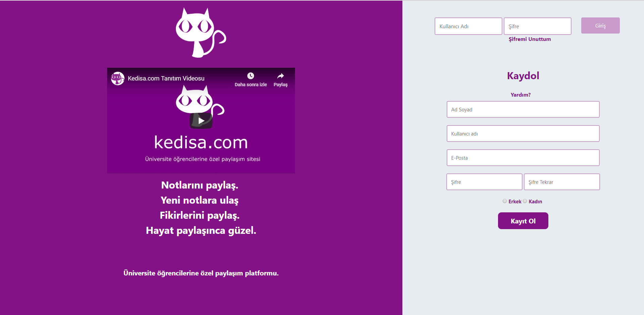Click the Kayıt Ol button
644x315 pixels.
pos(523,221)
